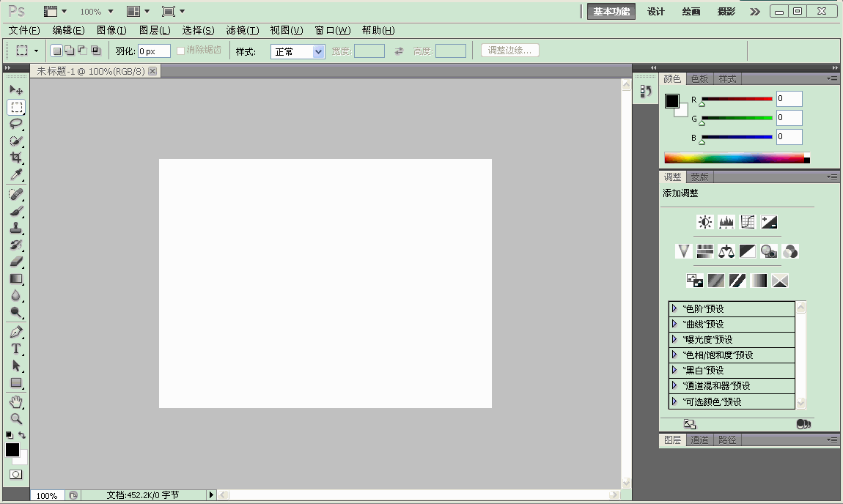Open the 滤镜(T) menu
Viewport: 843px width, 504px height.
tap(243, 30)
